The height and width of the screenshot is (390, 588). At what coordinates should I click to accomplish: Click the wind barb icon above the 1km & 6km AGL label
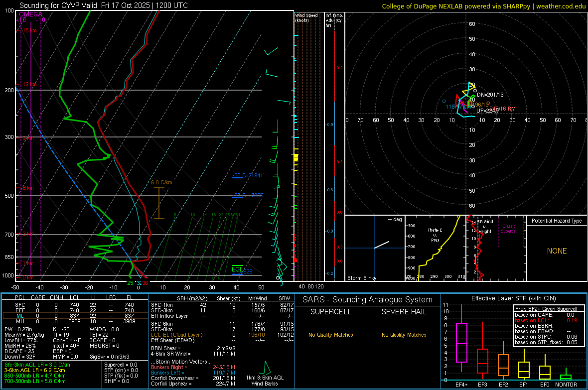(x=266, y=367)
